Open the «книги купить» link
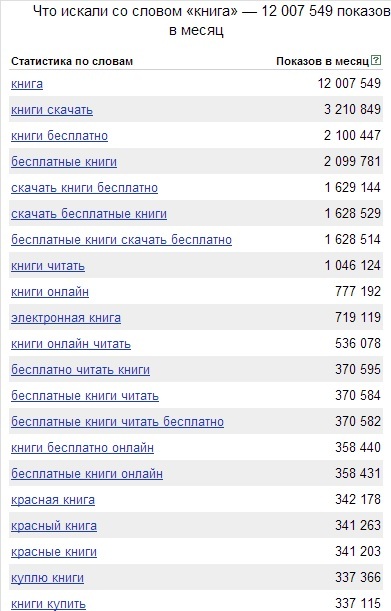The image size is (391, 611). coord(48,604)
